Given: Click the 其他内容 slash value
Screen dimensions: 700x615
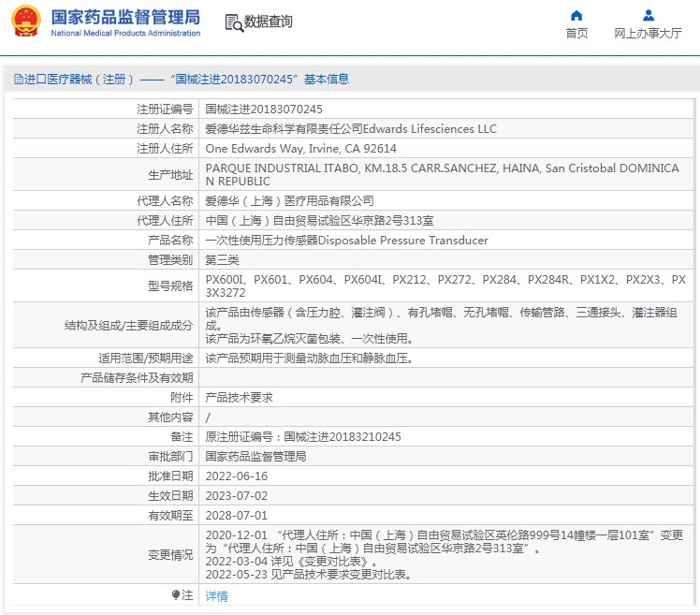Looking at the screenshot, I should (x=208, y=417).
